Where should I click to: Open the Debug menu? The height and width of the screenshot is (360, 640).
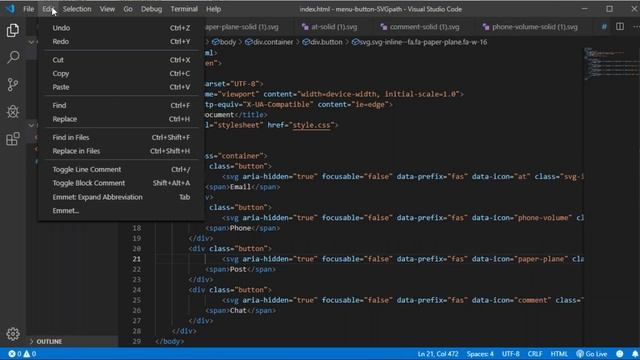pyautogui.click(x=151, y=9)
